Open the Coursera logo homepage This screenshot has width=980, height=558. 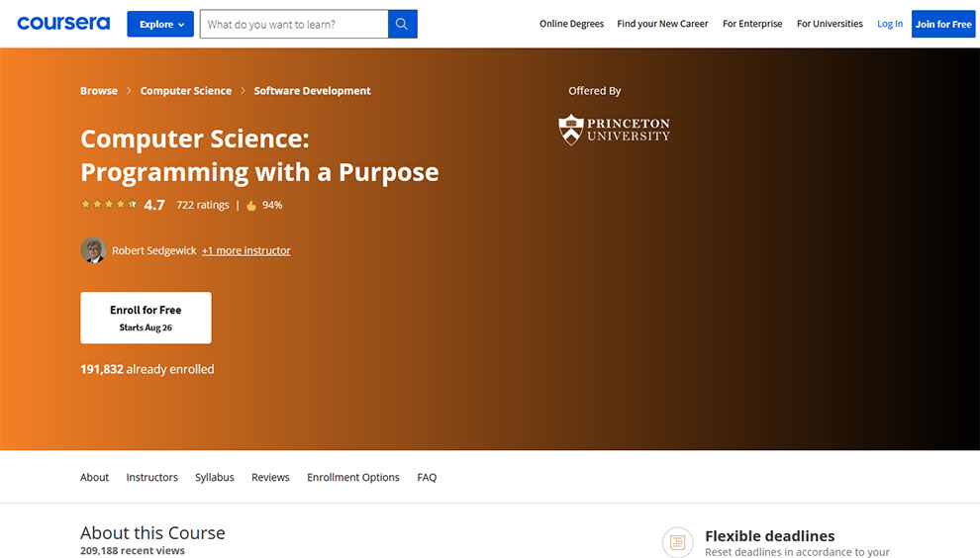coord(63,24)
